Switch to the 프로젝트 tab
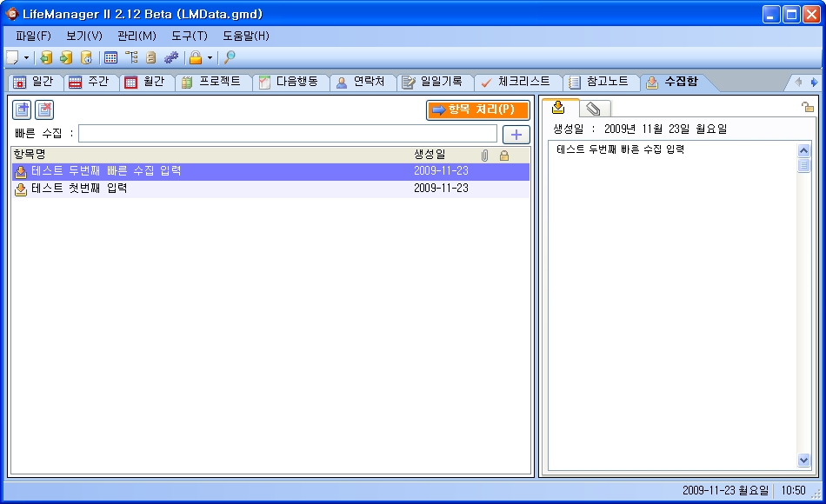This screenshot has width=826, height=504. 212,82
